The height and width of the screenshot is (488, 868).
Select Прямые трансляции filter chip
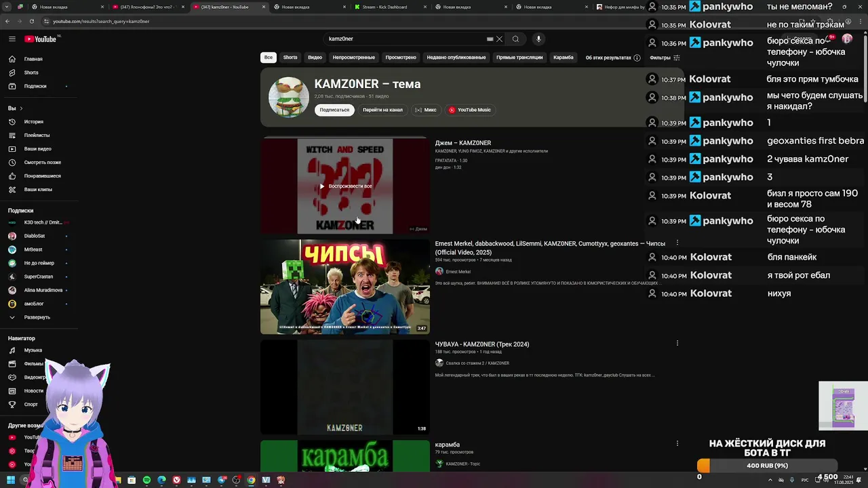click(x=519, y=58)
